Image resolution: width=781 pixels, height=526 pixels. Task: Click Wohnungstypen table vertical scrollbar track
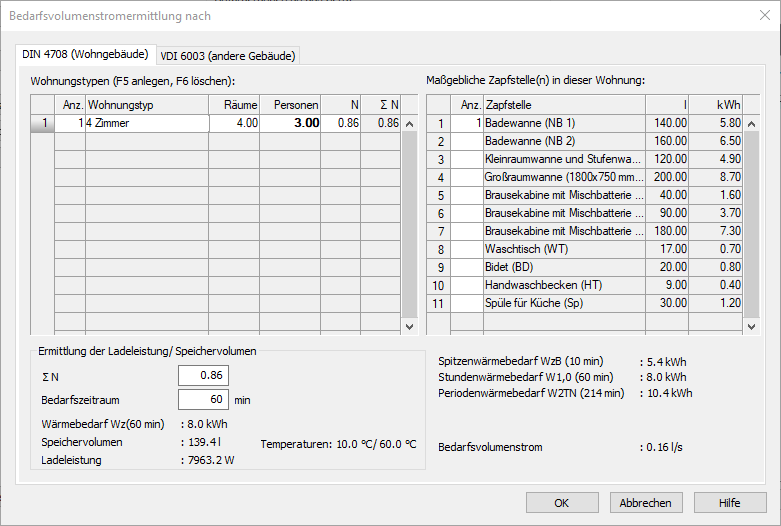[409, 224]
